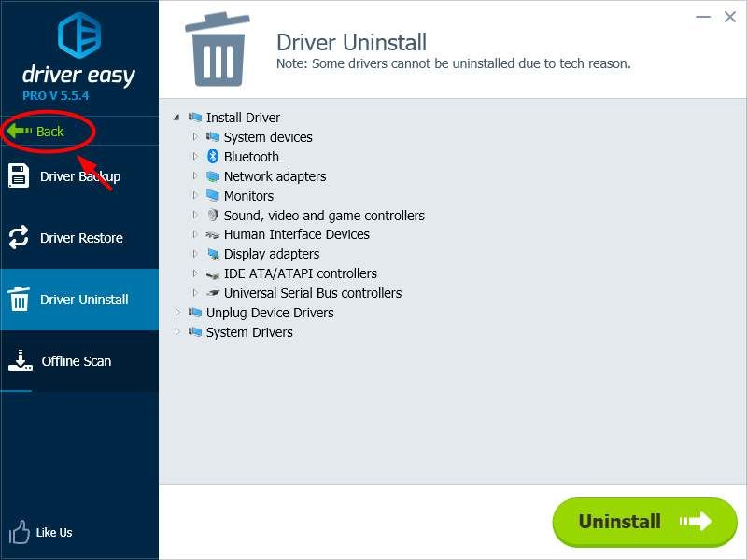Click the Driver Uninstall trash icon in sidebar
The height and width of the screenshot is (560, 747).
pyautogui.click(x=19, y=300)
